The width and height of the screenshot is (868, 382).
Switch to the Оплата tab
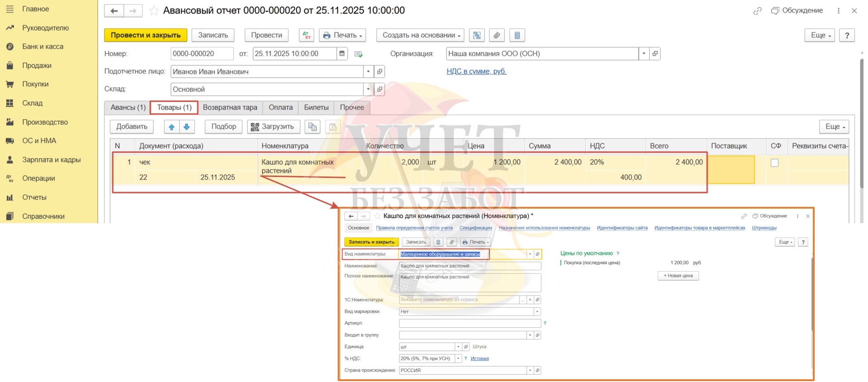tap(281, 108)
